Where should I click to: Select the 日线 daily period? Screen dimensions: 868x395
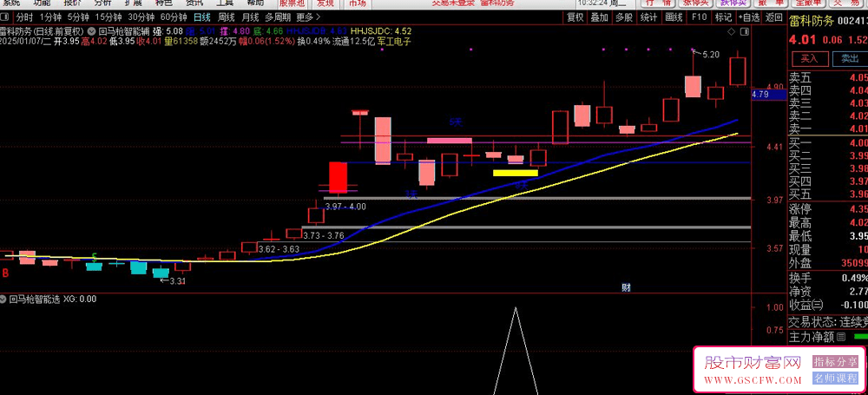click(x=202, y=17)
